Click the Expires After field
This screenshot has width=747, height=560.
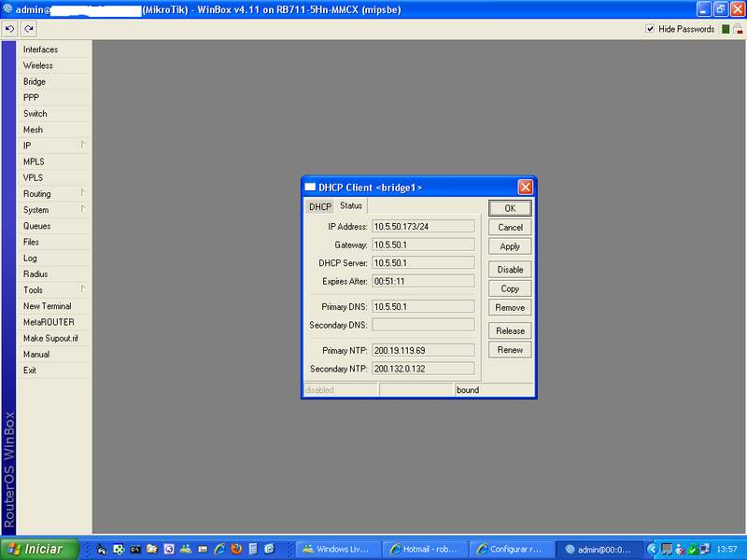coord(423,282)
